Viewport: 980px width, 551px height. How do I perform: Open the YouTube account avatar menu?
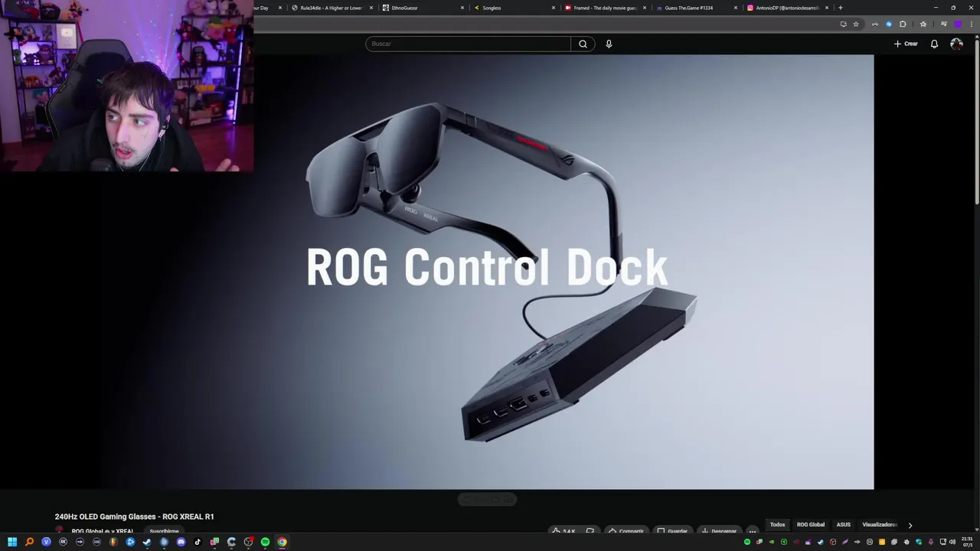(x=956, y=44)
